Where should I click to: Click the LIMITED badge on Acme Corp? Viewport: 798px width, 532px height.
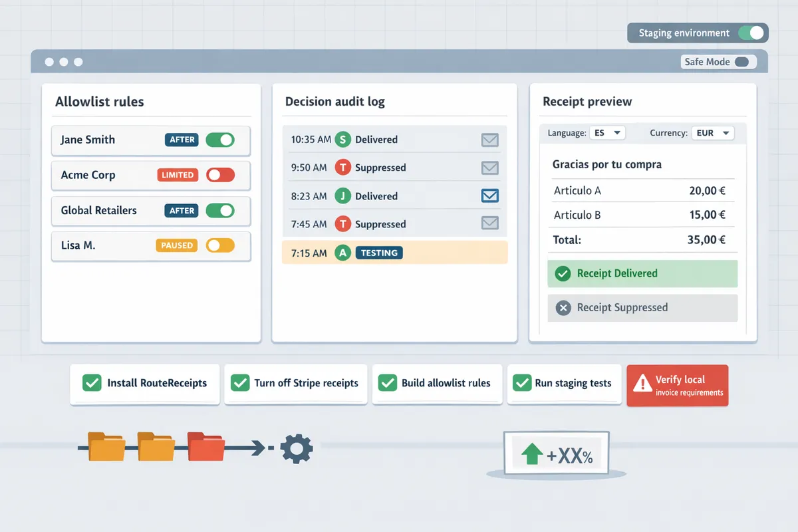point(178,175)
